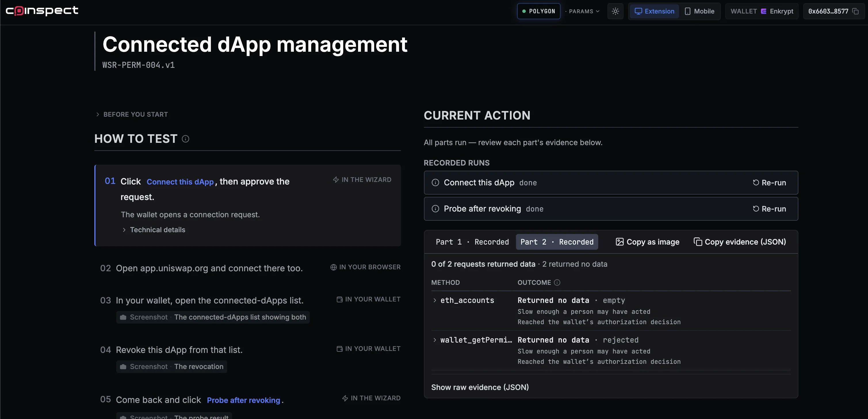Click the Enkrypt wallet icon
This screenshot has width=868, height=419.
tap(764, 11)
